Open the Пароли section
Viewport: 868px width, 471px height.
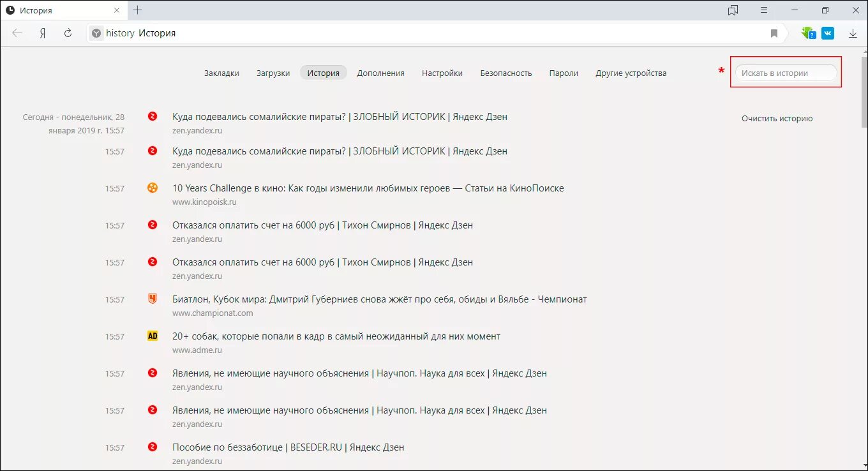click(x=564, y=73)
